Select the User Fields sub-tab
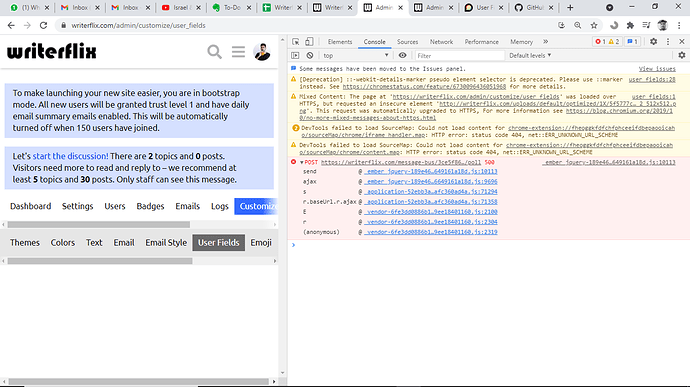Image resolution: width=690 pixels, height=387 pixels. click(x=219, y=243)
